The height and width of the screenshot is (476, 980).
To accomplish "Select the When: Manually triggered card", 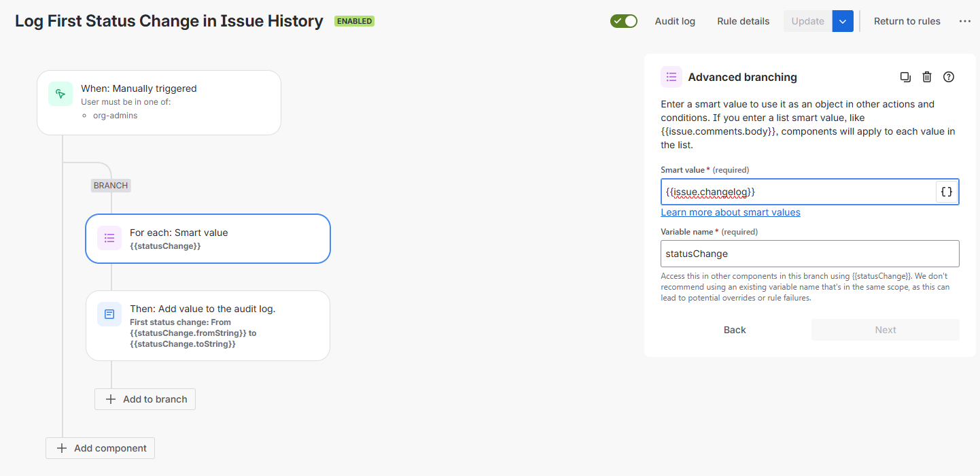I will [159, 103].
